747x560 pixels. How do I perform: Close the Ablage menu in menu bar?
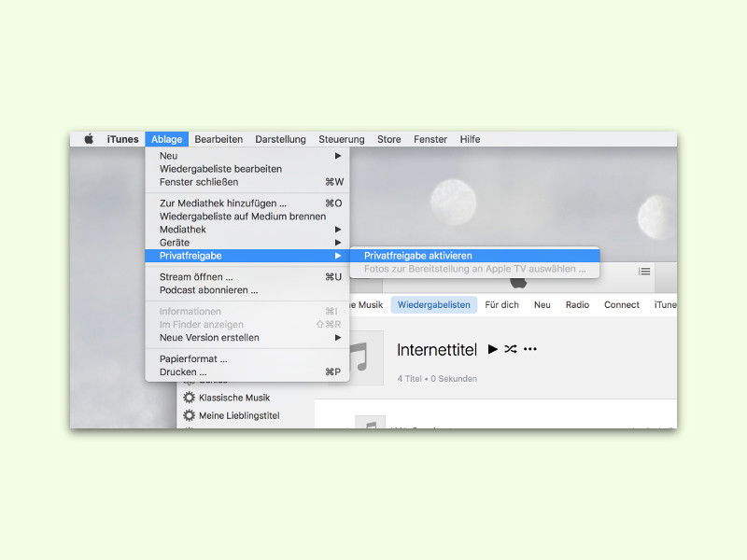coord(167,139)
